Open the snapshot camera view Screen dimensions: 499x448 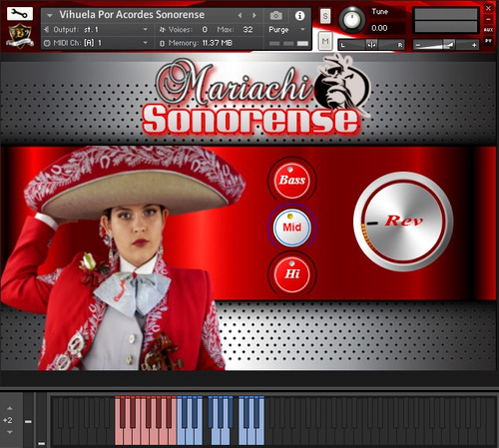pyautogui.click(x=275, y=15)
